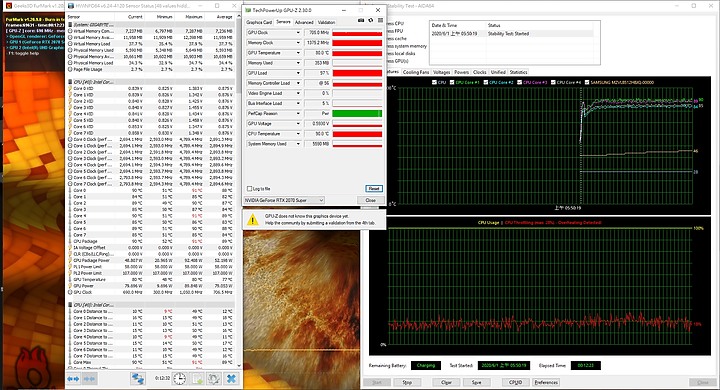Click the HWiNFO clock reset timer icon
720x390 pixels.
pyautogui.click(x=180, y=379)
